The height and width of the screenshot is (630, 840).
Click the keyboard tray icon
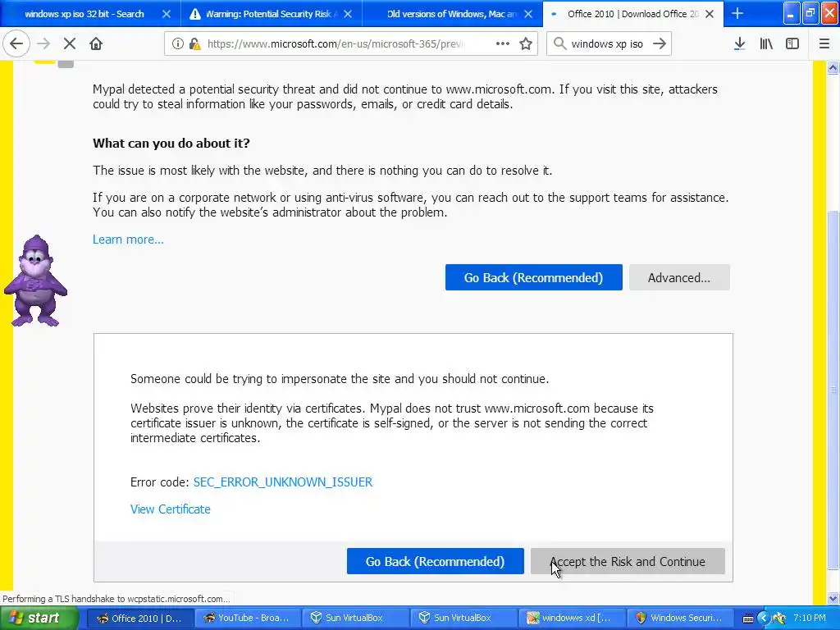(748, 619)
